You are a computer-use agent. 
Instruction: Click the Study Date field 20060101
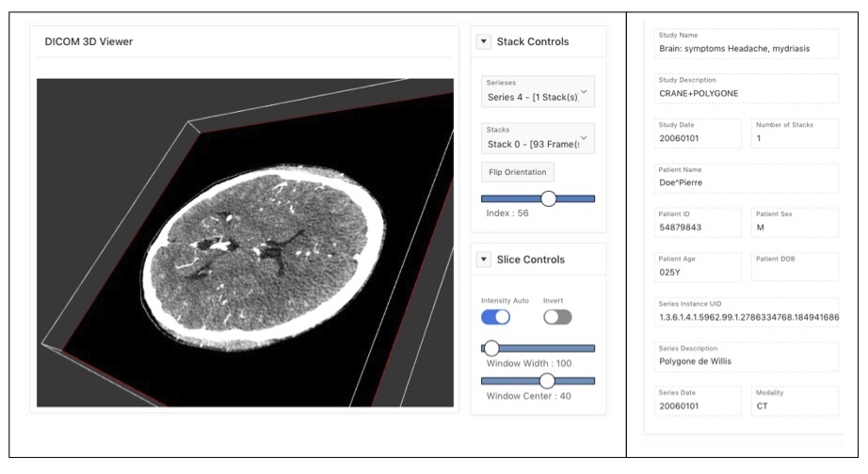tap(697, 134)
